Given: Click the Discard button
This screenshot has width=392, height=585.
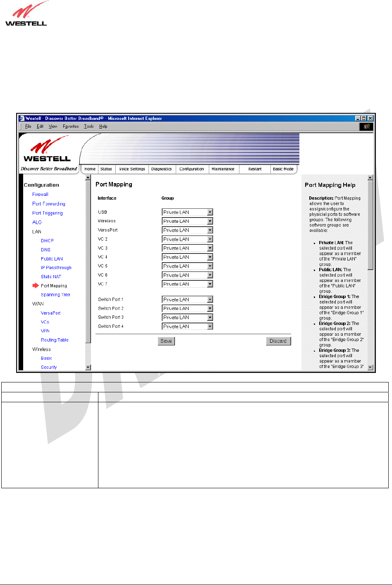Looking at the screenshot, I should coord(278,341).
